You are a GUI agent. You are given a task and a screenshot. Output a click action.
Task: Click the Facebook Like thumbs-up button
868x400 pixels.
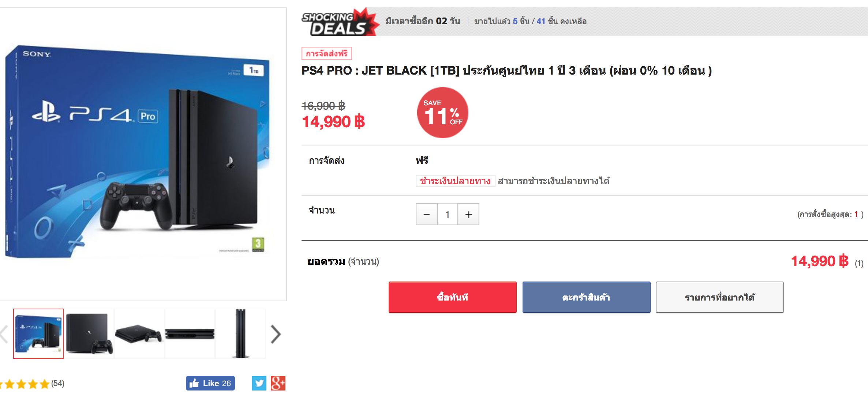pos(210,383)
